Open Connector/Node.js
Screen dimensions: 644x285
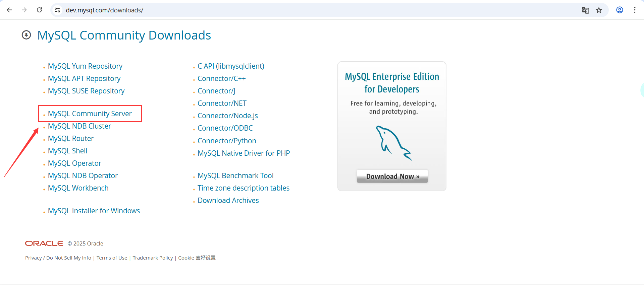228,116
